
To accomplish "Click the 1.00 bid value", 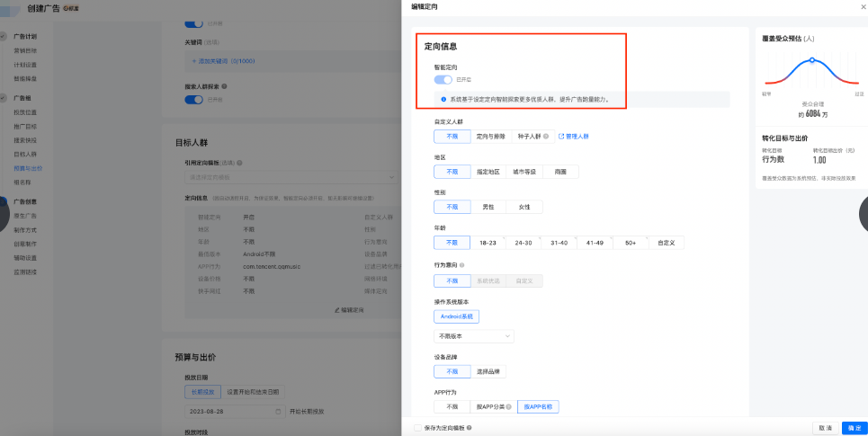I will 819,160.
